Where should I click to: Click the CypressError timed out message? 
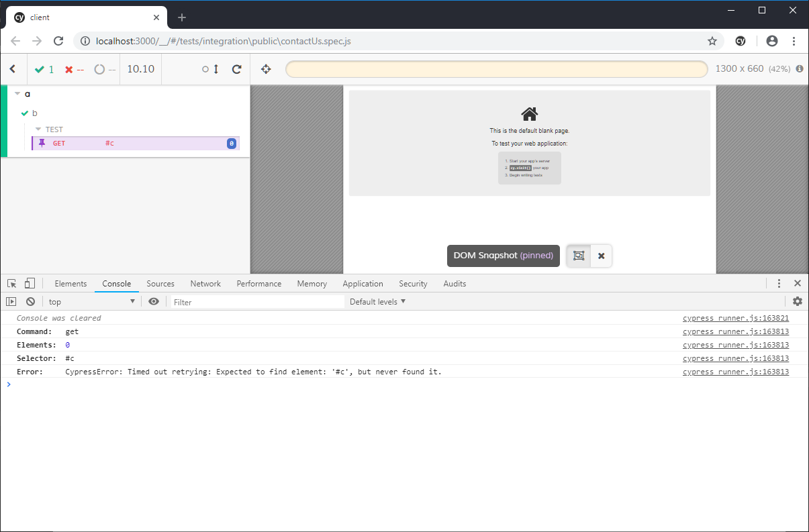[253, 372]
